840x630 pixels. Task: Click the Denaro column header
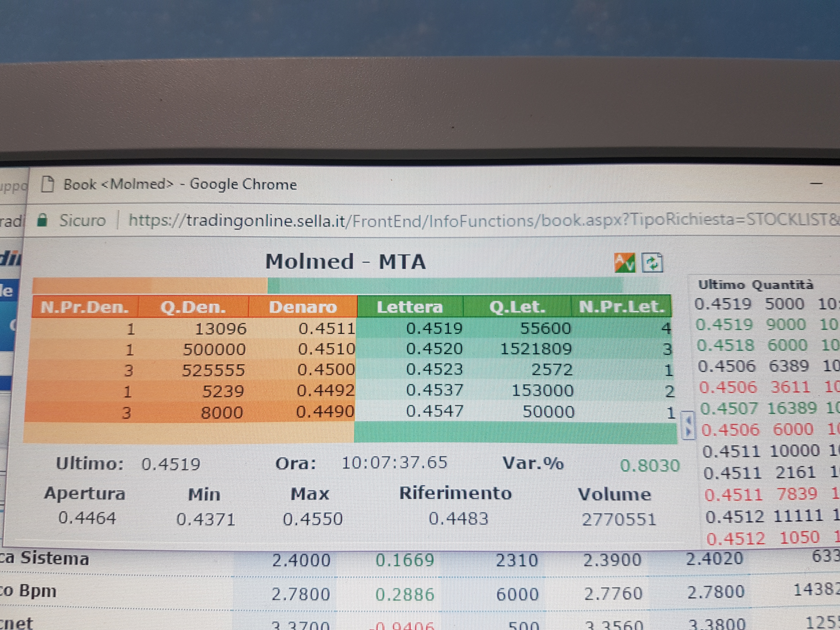click(303, 307)
